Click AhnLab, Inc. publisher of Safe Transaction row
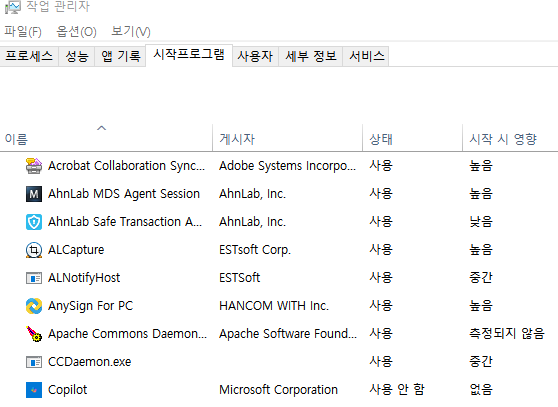The image size is (558, 407). click(x=252, y=222)
